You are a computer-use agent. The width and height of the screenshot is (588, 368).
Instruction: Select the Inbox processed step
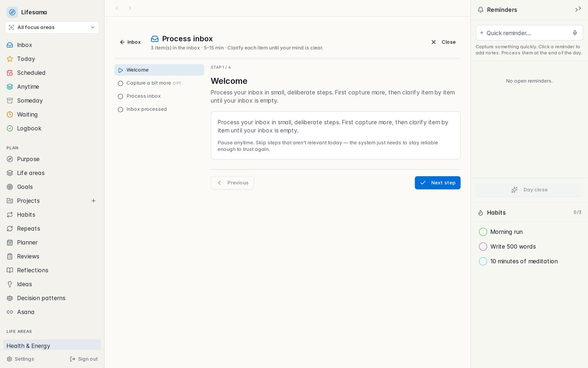[159, 109]
